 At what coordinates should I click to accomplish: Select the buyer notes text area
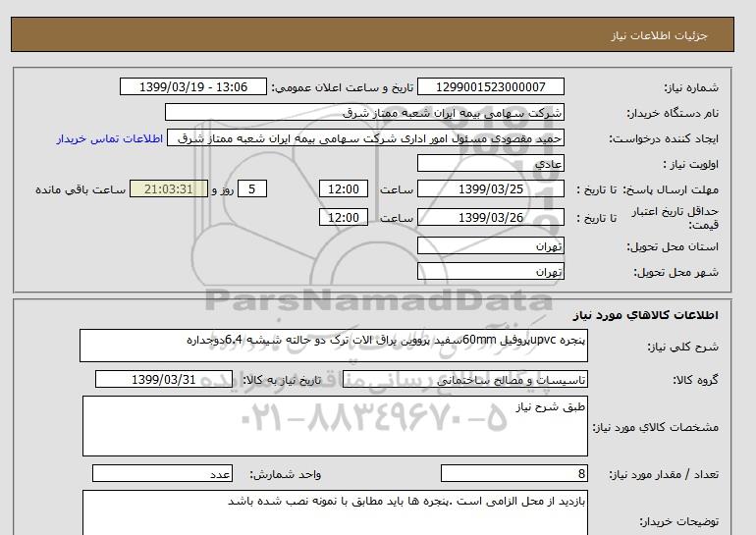click(x=335, y=512)
